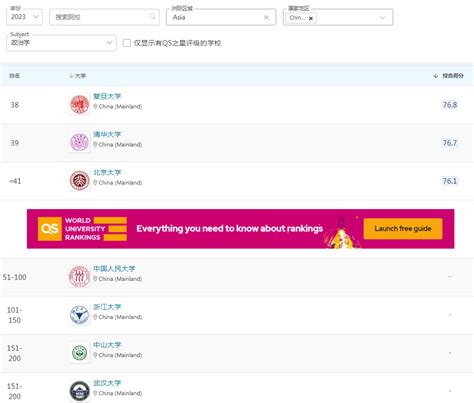Click the search magnifier icon
The image size is (474, 403).
coord(152,17)
